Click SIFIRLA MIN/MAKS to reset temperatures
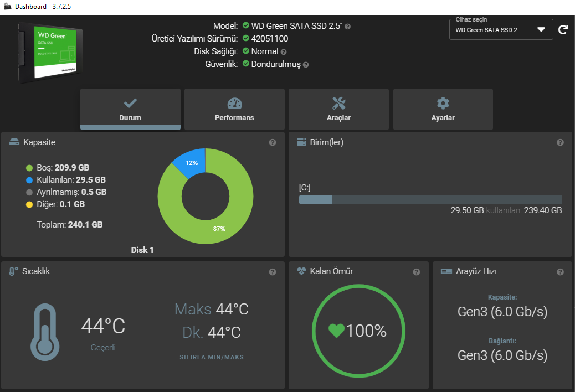This screenshot has height=392, width=575. [x=212, y=357]
